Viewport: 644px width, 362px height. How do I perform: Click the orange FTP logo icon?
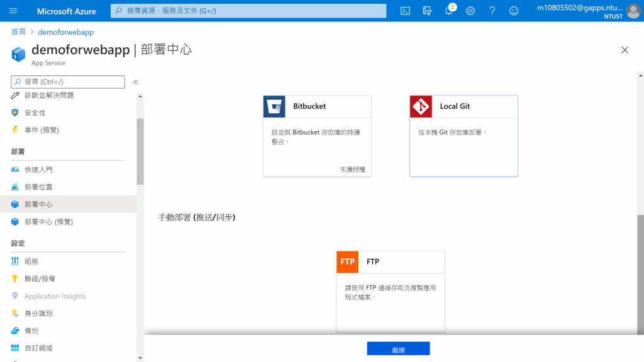347,262
